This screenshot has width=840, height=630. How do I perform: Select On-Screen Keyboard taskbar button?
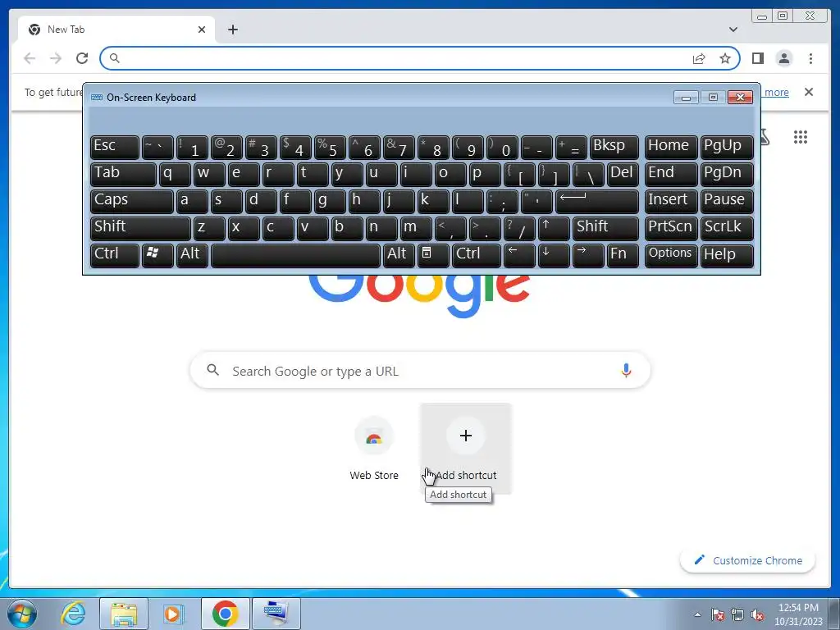coord(276,614)
